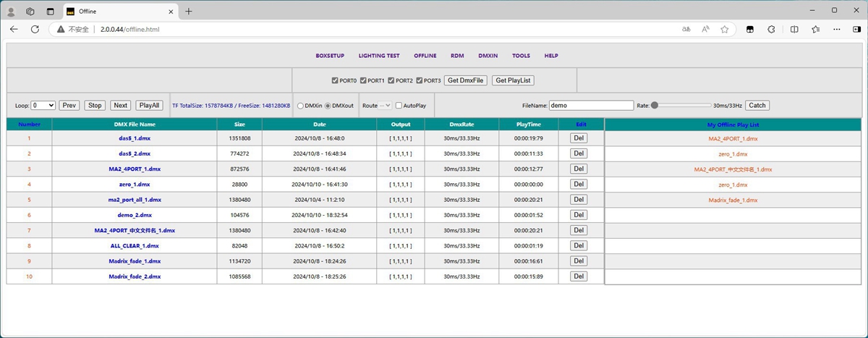Image resolution: width=868 pixels, height=338 pixels.
Task: Add page to favorites with star icon
Action: pyautogui.click(x=724, y=29)
